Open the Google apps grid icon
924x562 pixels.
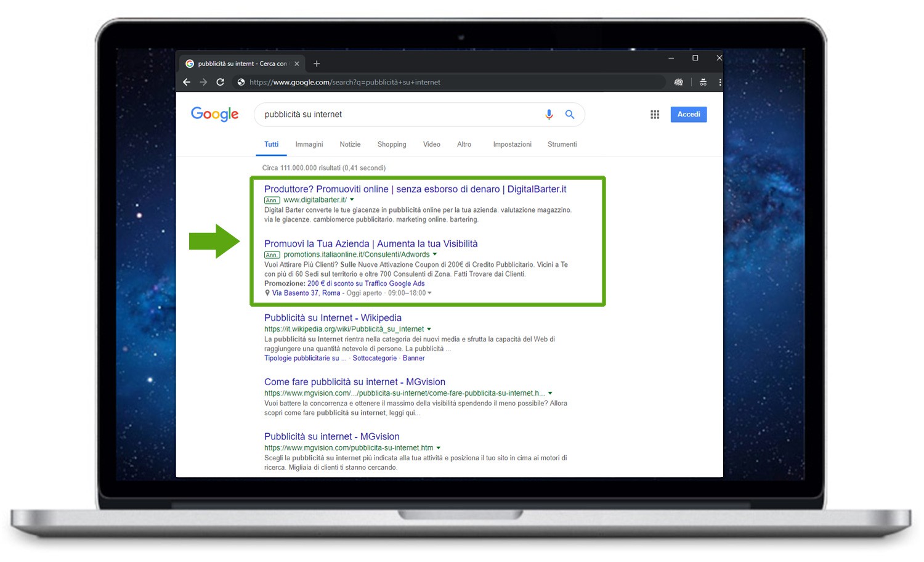(655, 115)
